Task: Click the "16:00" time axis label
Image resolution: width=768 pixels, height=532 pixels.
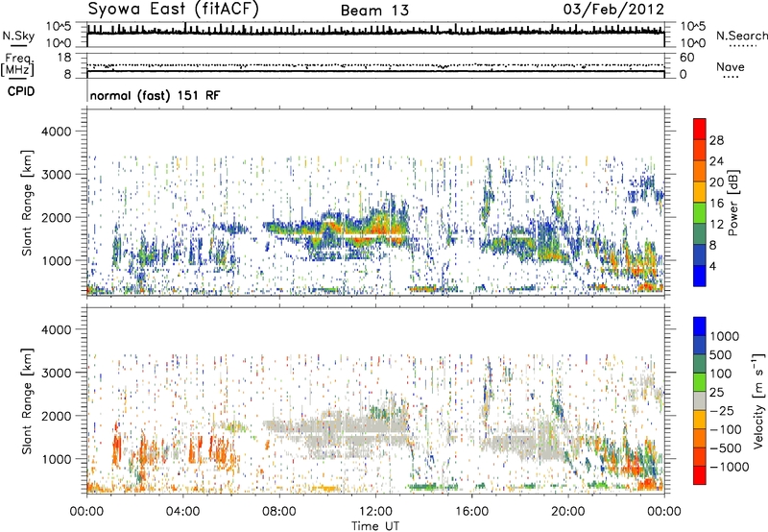Action: [471, 511]
